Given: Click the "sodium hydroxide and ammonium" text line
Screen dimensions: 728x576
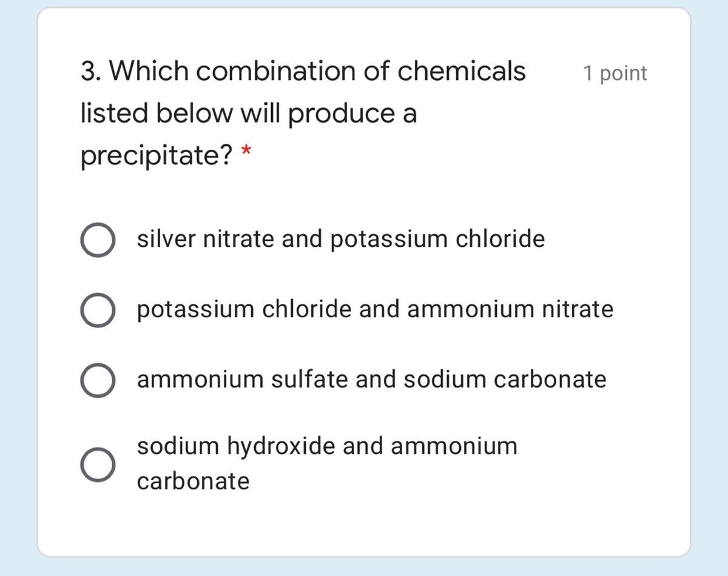Looking at the screenshot, I should [x=327, y=446].
